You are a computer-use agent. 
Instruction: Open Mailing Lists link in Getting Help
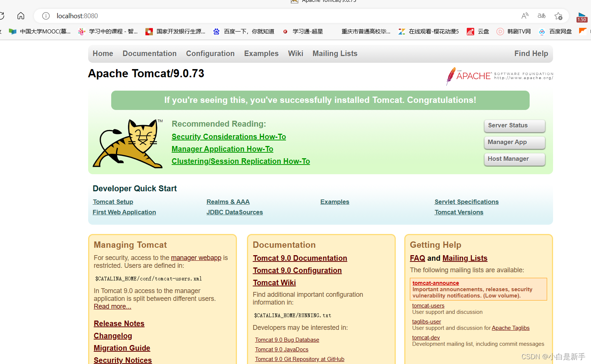pos(465,258)
